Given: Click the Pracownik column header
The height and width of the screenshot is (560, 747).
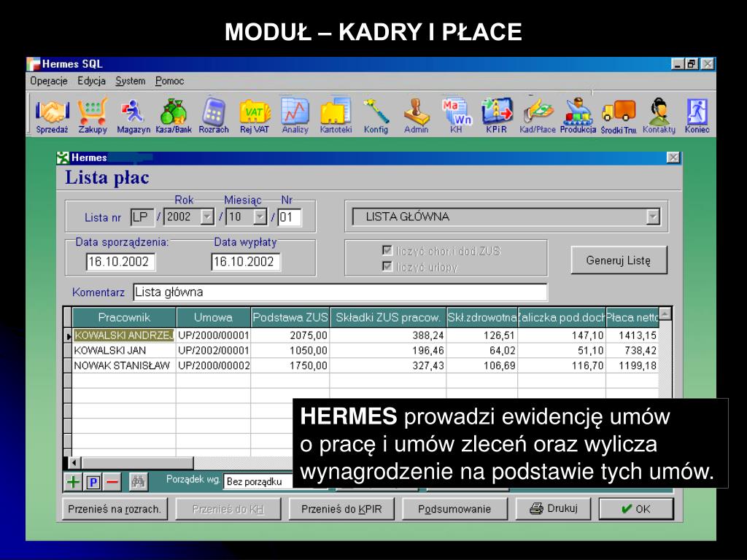Looking at the screenshot, I should click(124, 318).
